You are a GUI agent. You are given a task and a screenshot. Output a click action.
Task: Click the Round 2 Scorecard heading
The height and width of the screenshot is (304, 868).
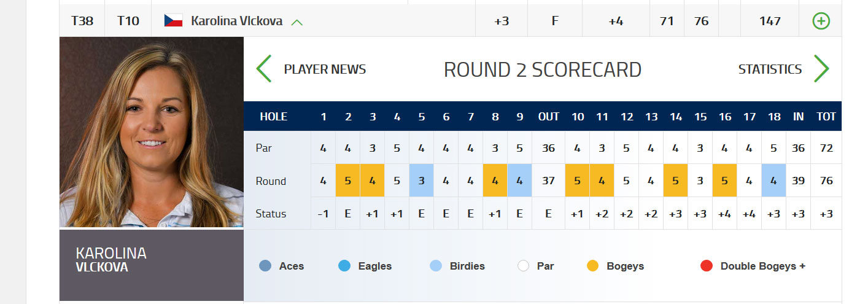pos(543,70)
